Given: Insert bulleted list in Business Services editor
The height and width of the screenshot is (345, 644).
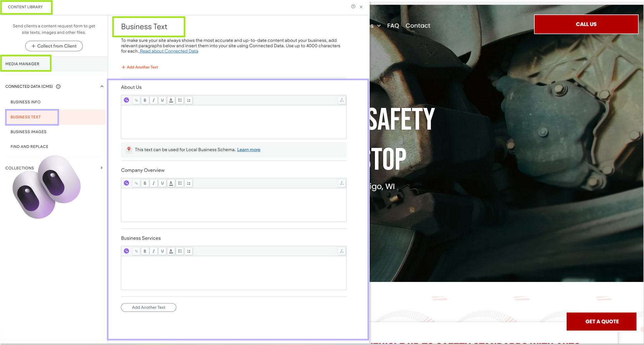Looking at the screenshot, I should [x=180, y=251].
